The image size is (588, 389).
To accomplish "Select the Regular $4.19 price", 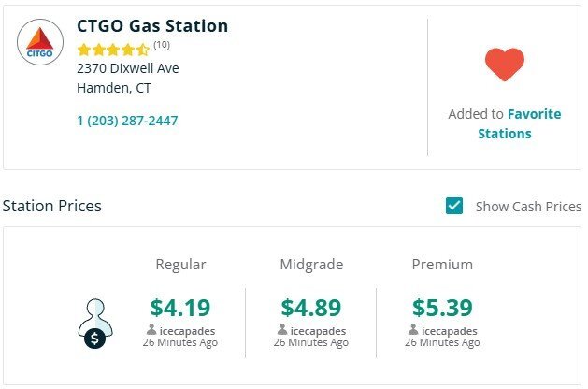I will pyautogui.click(x=180, y=307).
